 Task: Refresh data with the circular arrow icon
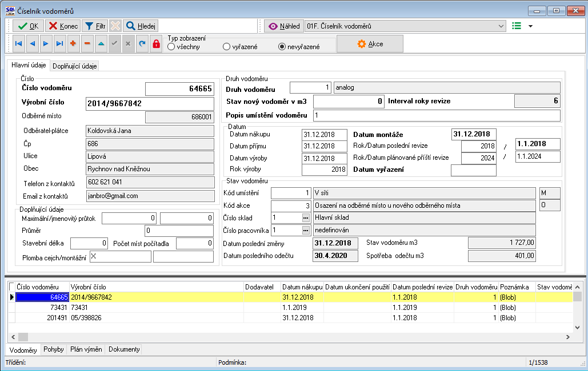(x=142, y=44)
